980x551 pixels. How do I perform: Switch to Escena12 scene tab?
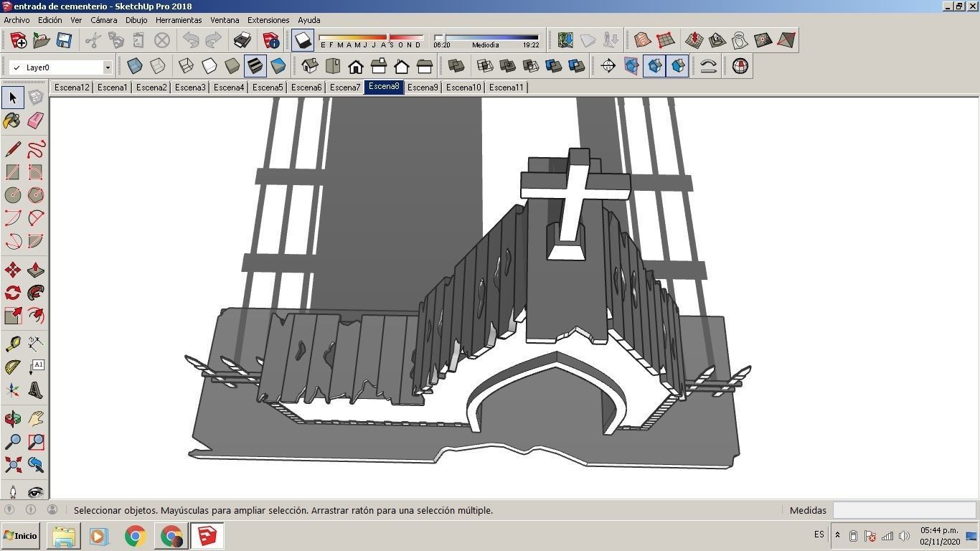(x=72, y=88)
